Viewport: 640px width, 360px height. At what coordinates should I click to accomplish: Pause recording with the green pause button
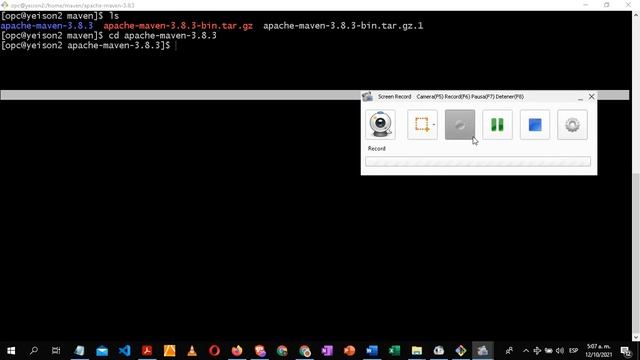pyautogui.click(x=497, y=124)
